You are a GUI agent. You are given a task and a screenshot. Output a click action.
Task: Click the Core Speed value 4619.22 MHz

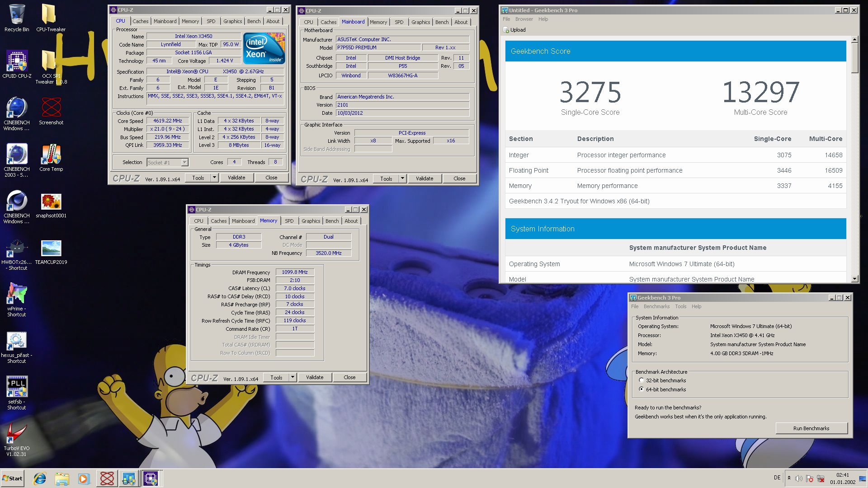coord(168,121)
